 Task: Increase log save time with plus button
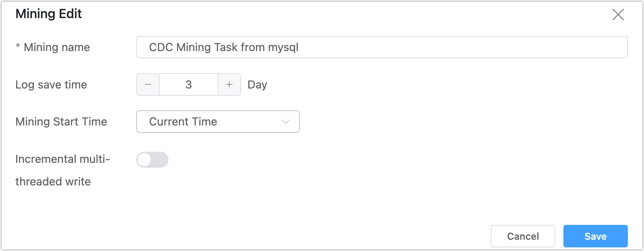coord(229,84)
